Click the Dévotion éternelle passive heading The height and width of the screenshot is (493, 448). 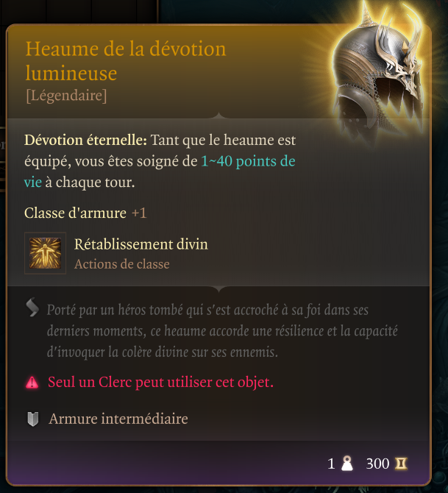pos(85,141)
